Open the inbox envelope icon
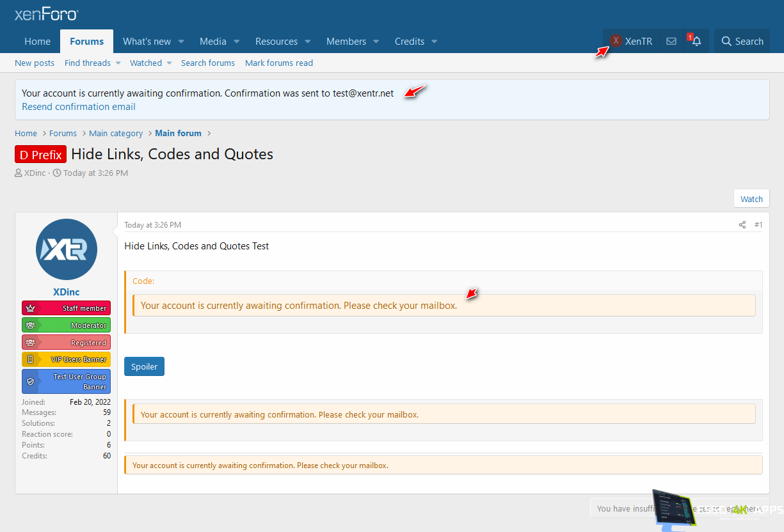784x532 pixels. (x=671, y=42)
